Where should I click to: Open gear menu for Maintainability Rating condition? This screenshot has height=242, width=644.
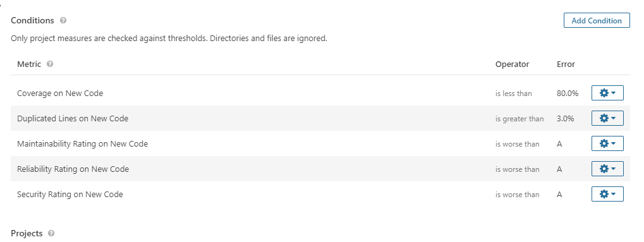pos(607,144)
